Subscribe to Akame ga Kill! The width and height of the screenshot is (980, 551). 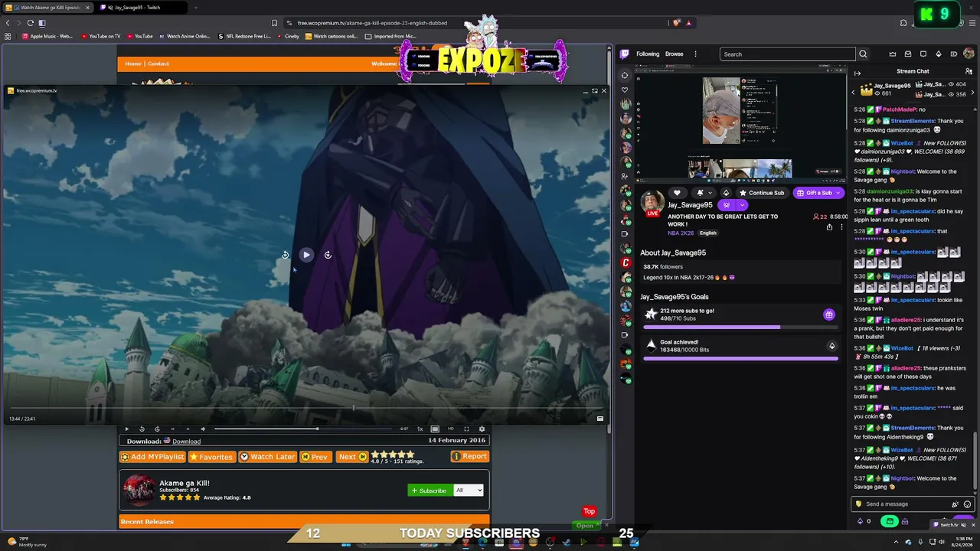(430, 491)
